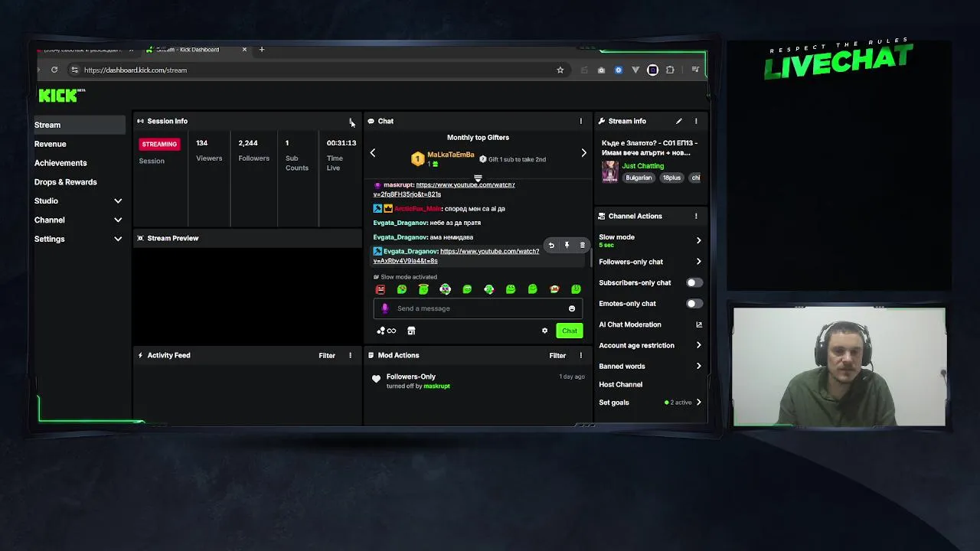This screenshot has width=980, height=551.
Task: Click the ArcticFox_Main username in chat
Action: tap(417, 208)
